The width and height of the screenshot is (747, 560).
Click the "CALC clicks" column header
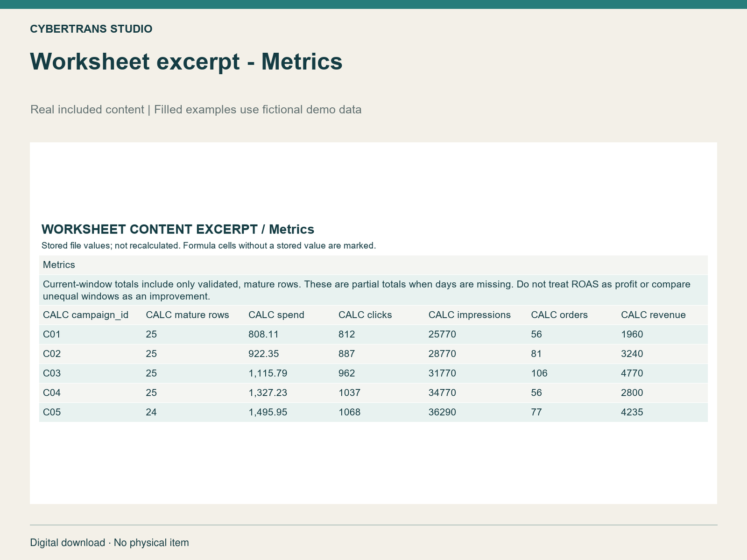coord(365,315)
